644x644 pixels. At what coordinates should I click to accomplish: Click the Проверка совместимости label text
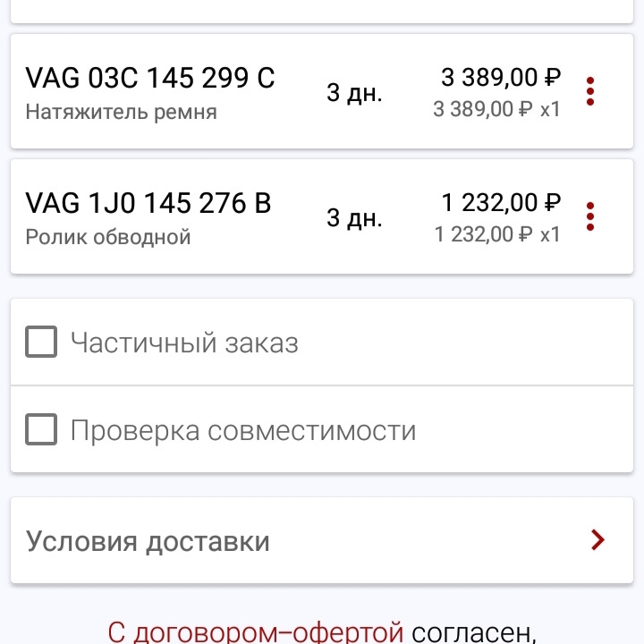click(243, 430)
